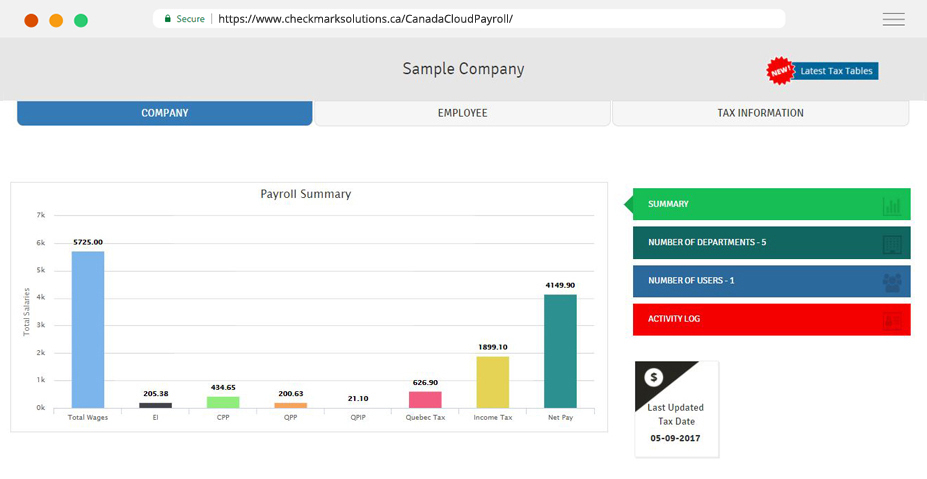Switch to the Company tab
The image size is (927, 479).
click(165, 113)
